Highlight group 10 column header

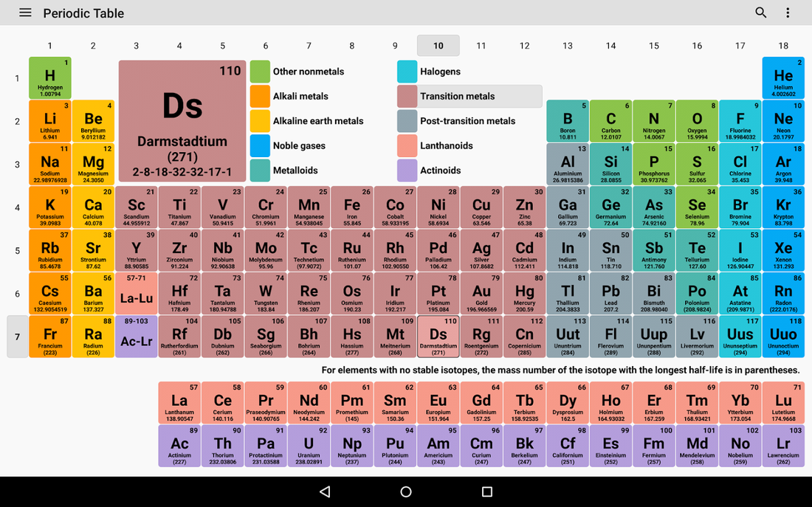[x=438, y=46]
